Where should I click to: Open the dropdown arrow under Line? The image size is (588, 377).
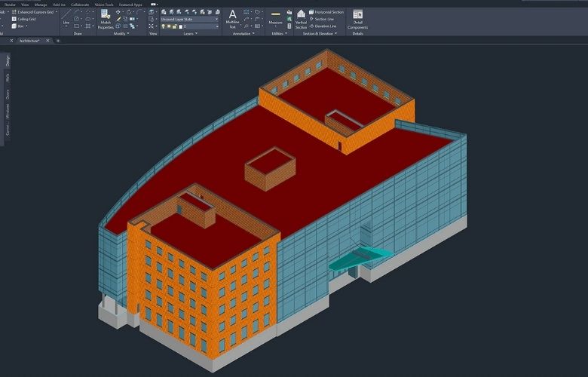[x=66, y=26]
